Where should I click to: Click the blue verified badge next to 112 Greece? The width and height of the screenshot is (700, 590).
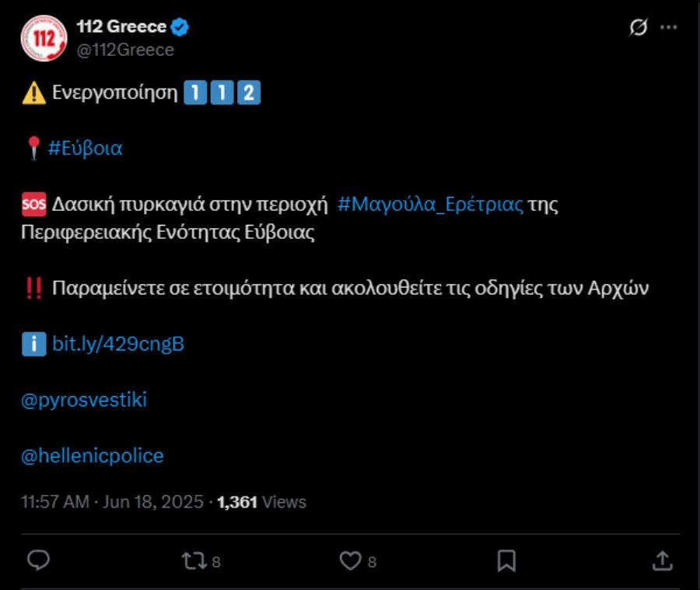180,25
